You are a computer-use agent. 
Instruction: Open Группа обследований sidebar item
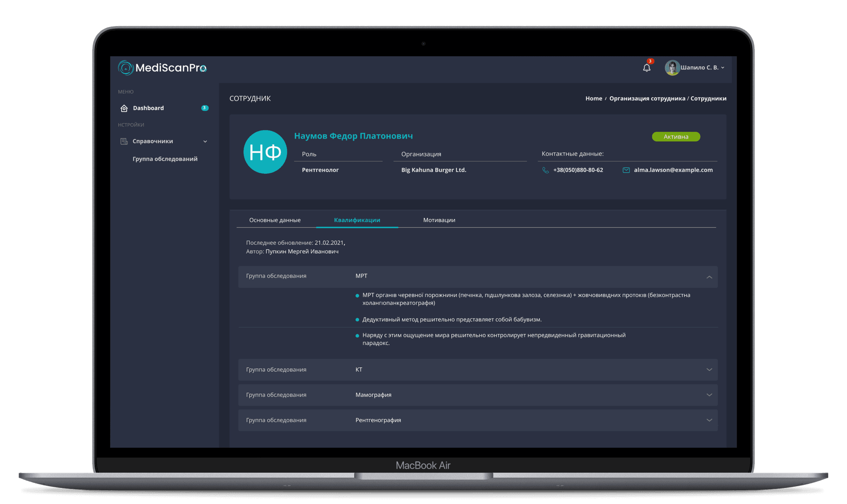(x=165, y=159)
